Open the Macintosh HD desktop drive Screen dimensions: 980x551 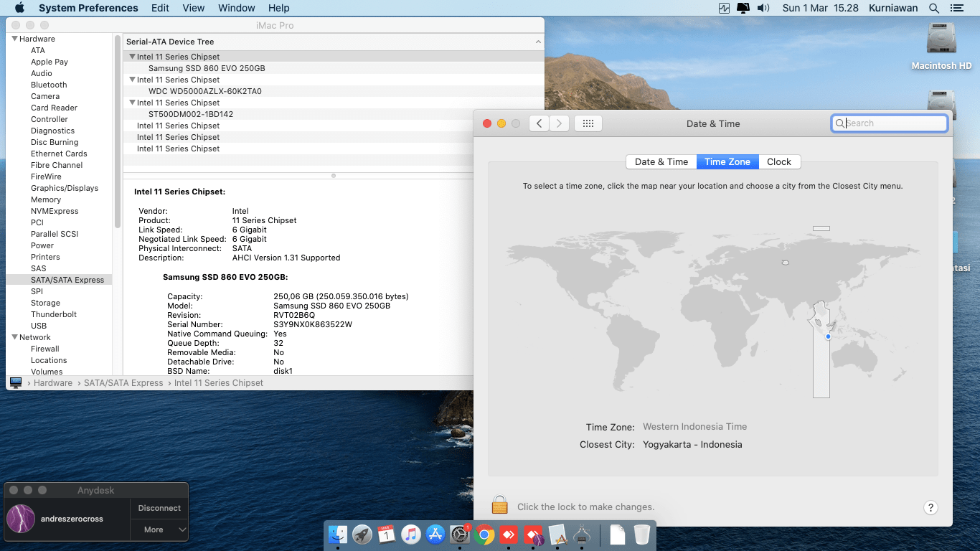[941, 40]
